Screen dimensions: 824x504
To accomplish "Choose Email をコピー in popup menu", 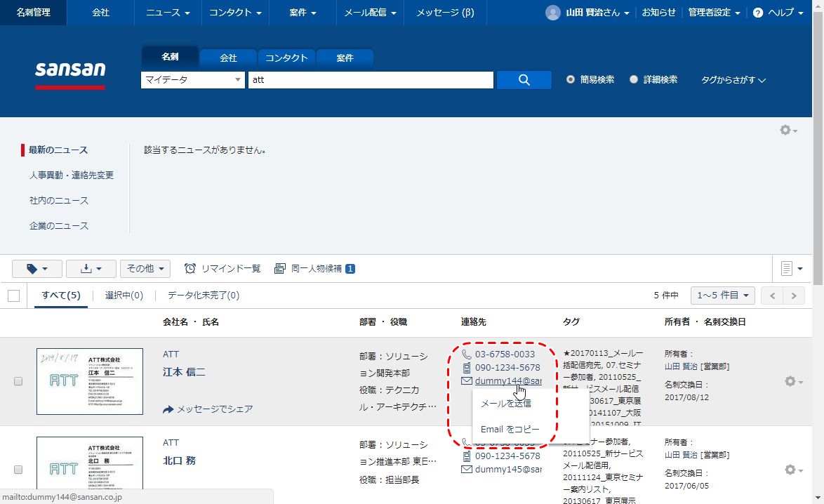I will [510, 430].
